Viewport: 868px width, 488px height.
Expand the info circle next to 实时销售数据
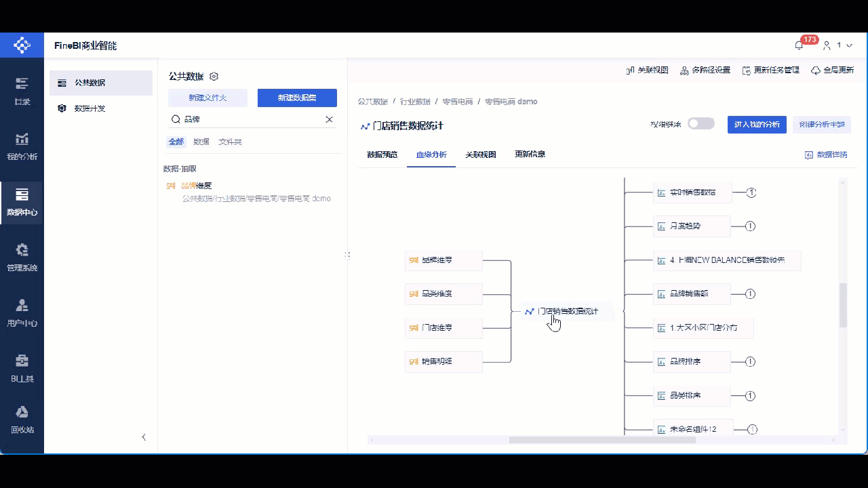click(x=751, y=192)
